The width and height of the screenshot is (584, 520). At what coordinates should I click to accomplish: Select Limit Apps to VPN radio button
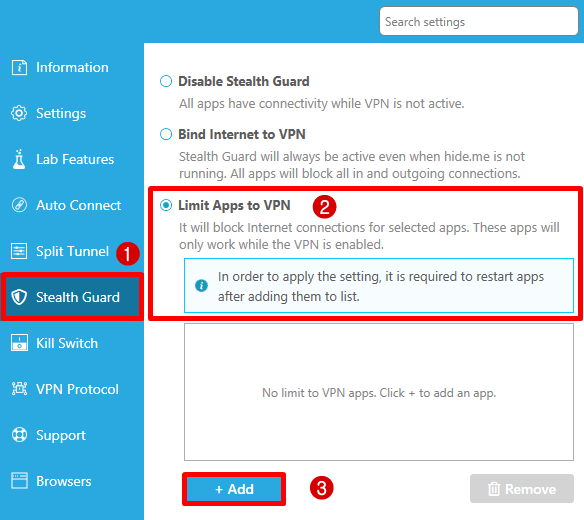point(166,205)
